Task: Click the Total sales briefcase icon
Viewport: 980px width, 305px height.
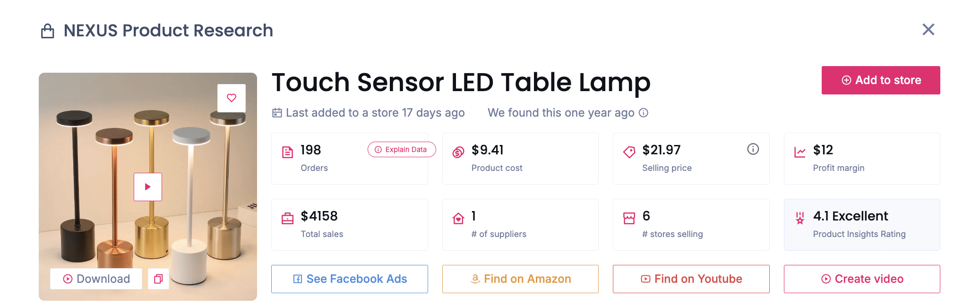Action: [x=288, y=218]
